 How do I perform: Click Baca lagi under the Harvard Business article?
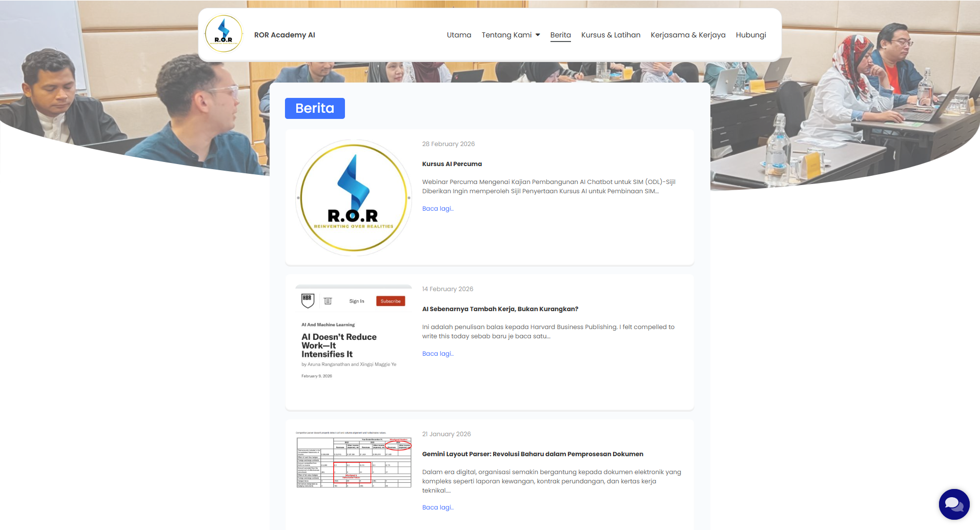click(x=438, y=354)
